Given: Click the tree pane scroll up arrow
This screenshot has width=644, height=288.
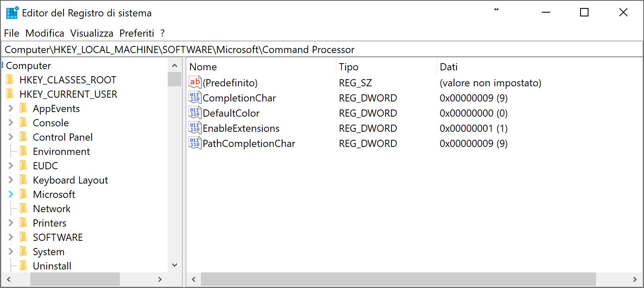Looking at the screenshot, I should [174, 65].
